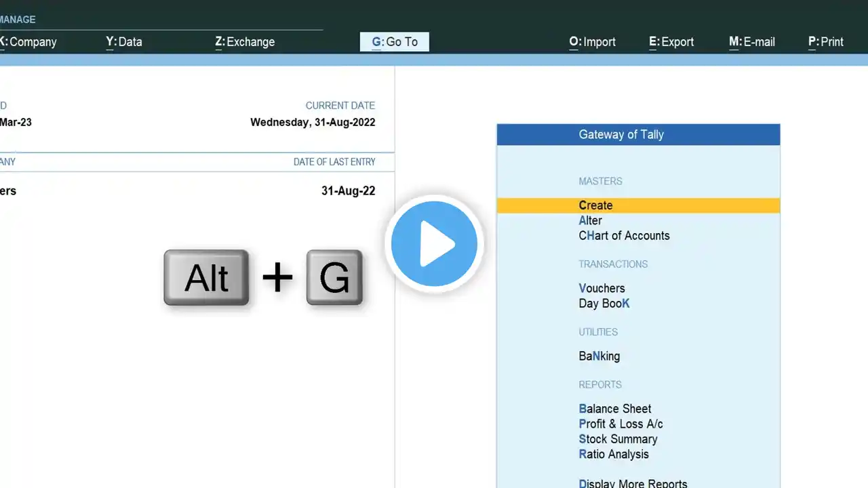Click the CURRENT DATE heading

[340, 106]
